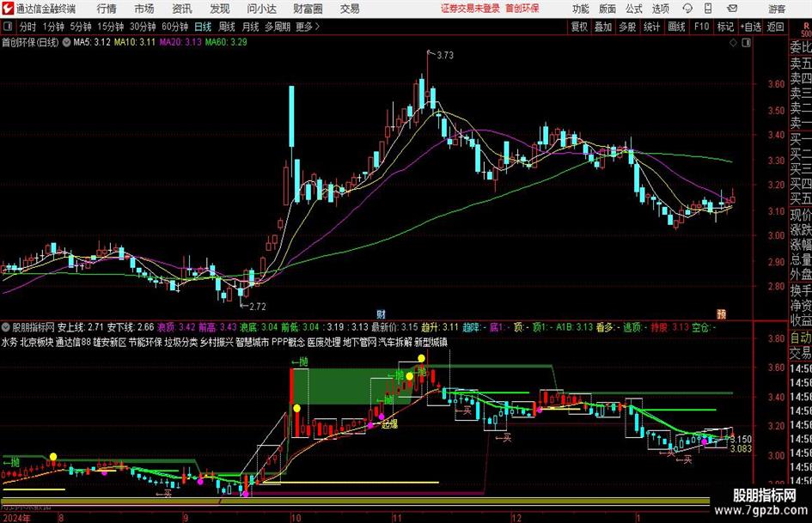This screenshot has width=812, height=523.
Task: Click the MA20: 3.13 value
Action: pos(180,42)
